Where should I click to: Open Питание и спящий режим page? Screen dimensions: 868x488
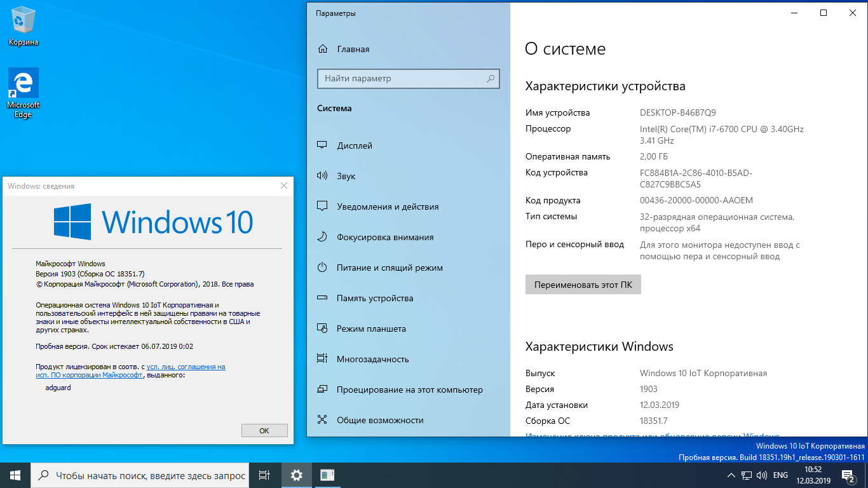[x=409, y=268]
